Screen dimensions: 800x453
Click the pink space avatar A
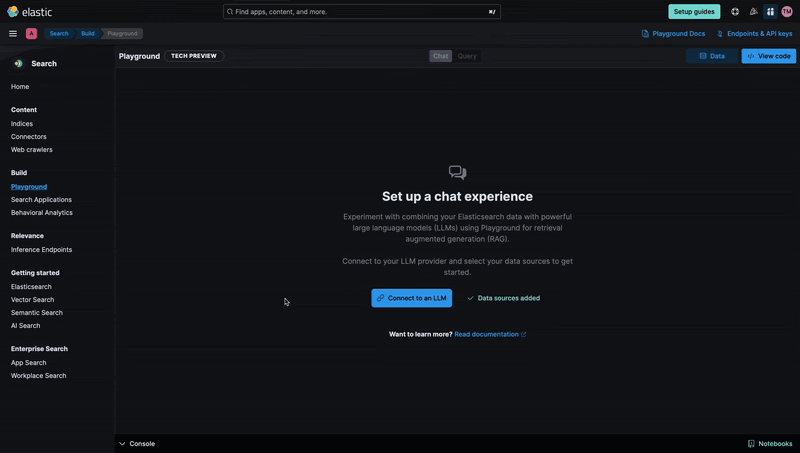coord(31,34)
